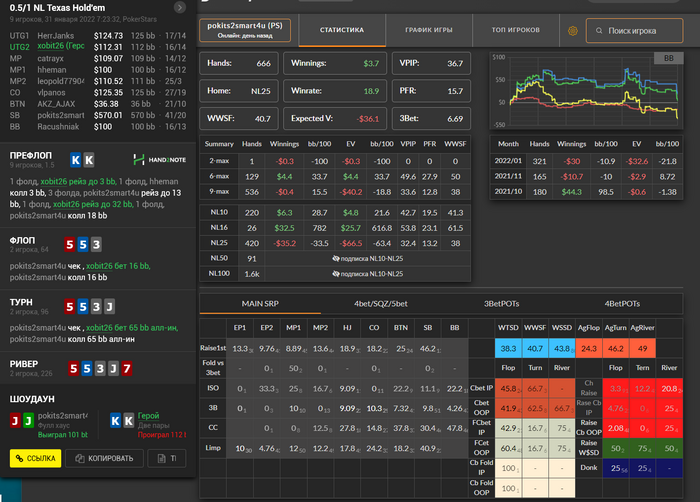
Task: Click the PFR 15.7 stat box
Action: coord(431,91)
